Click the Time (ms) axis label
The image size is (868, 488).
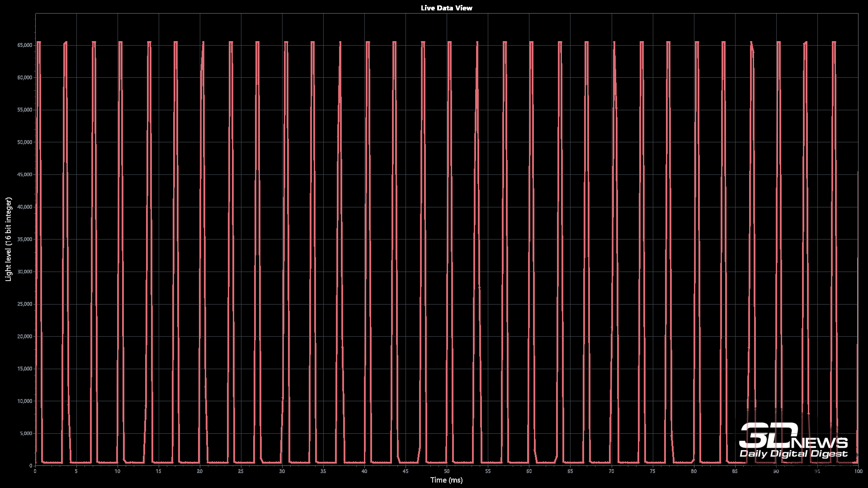[446, 480]
